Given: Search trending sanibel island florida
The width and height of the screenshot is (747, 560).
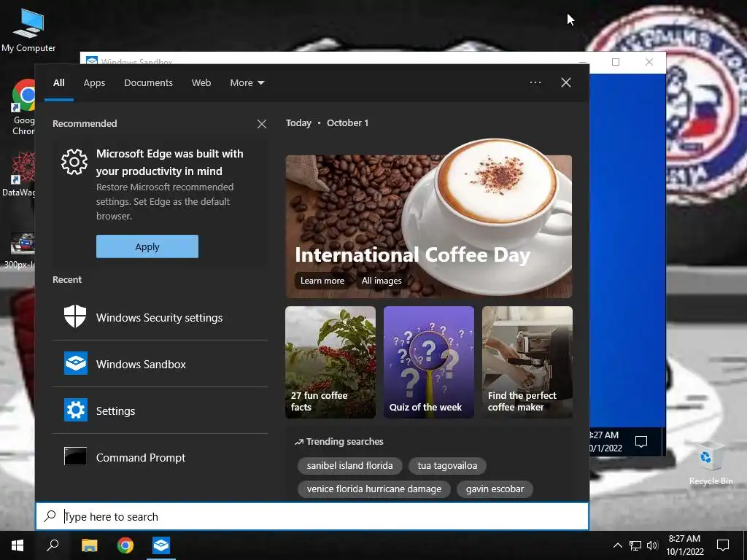Looking at the screenshot, I should click(x=349, y=466).
